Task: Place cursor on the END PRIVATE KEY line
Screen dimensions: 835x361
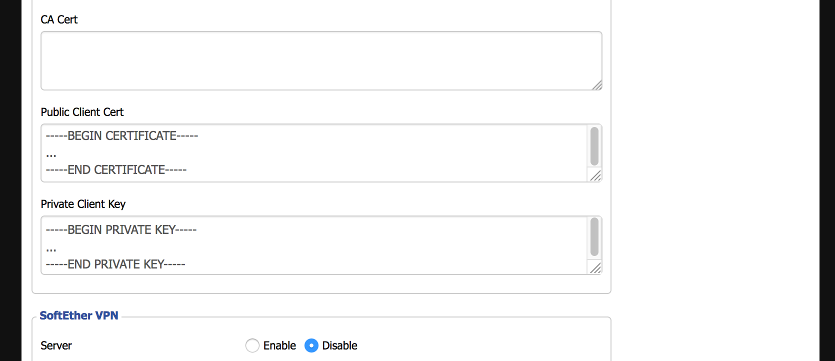Action: (116, 264)
